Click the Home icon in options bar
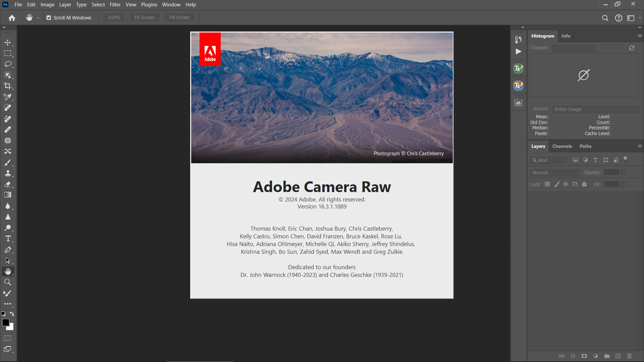 [x=12, y=18]
